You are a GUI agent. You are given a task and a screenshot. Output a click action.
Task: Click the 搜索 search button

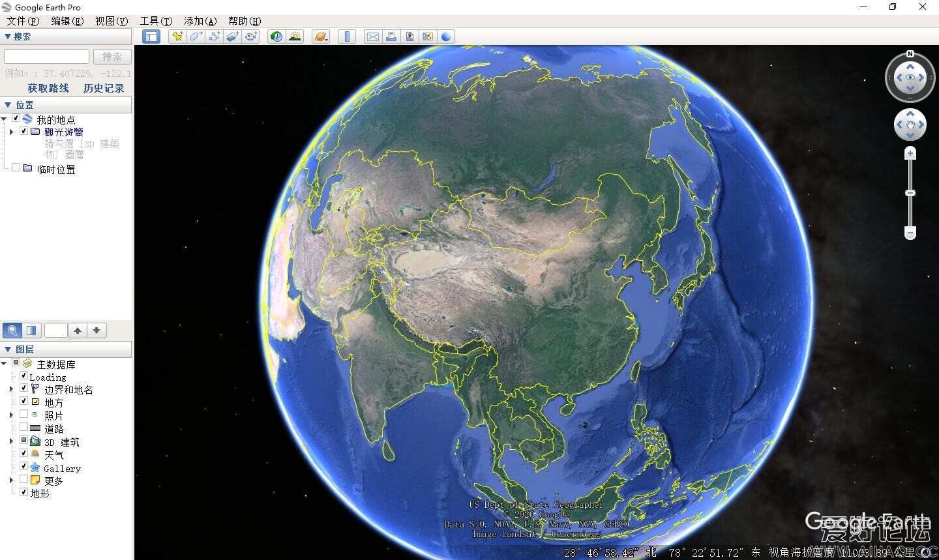(x=112, y=57)
